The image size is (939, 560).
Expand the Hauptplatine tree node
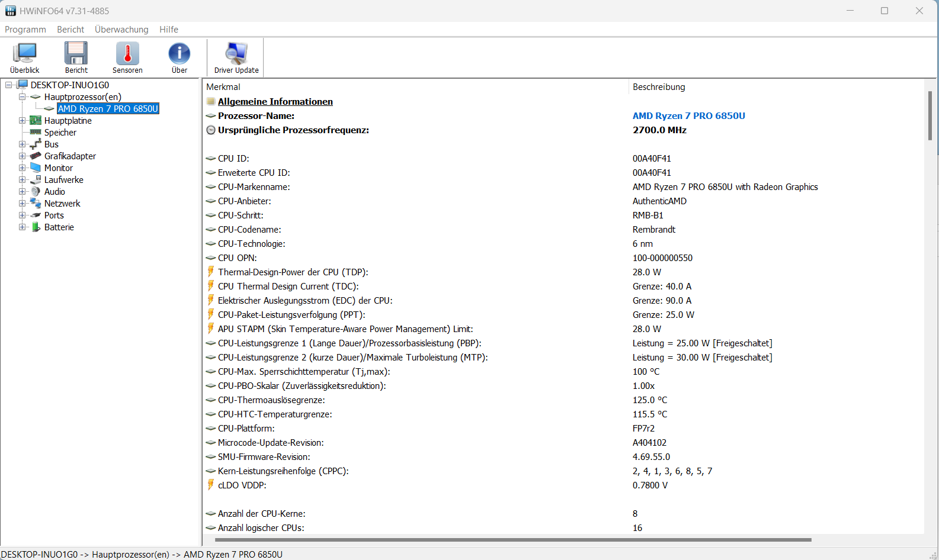[x=22, y=121]
